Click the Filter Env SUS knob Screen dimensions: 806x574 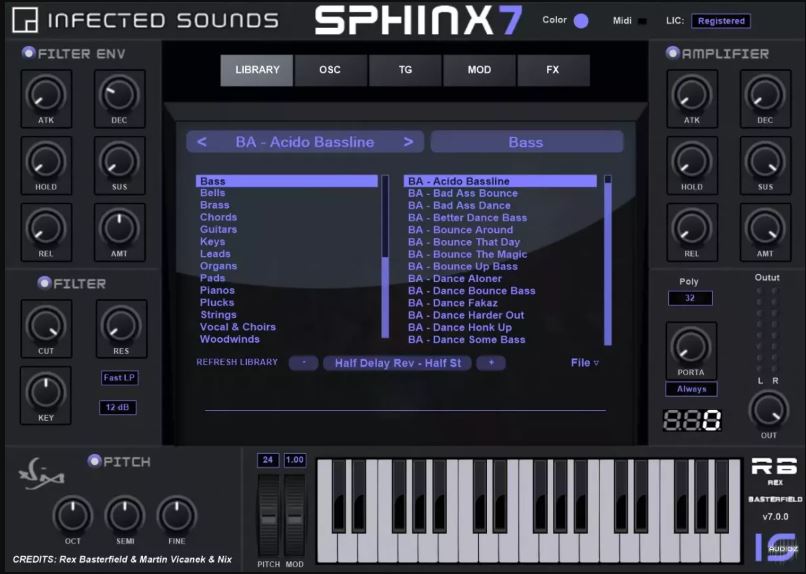point(119,161)
